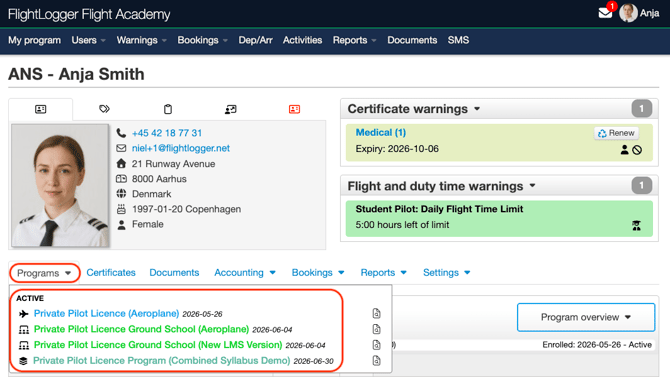This screenshot has width=670, height=377.
Task: Click the student pilot icon in flight time warning
Action: (x=636, y=226)
